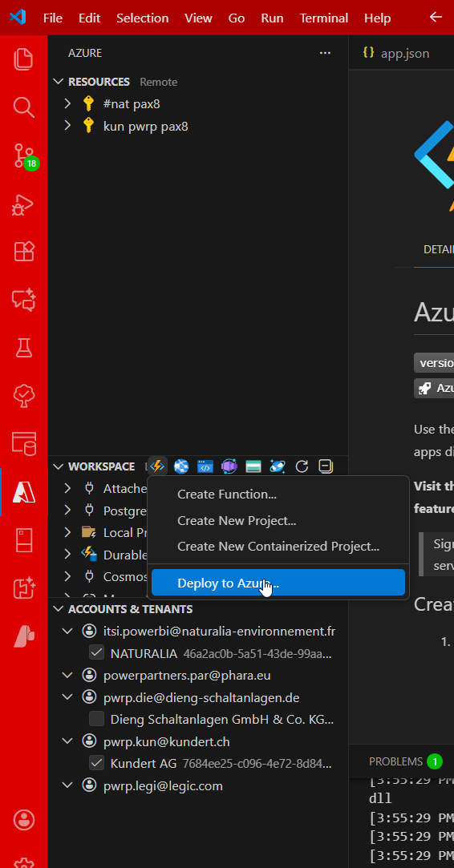Open the Edit menu
The width and height of the screenshot is (454, 868).
(89, 18)
